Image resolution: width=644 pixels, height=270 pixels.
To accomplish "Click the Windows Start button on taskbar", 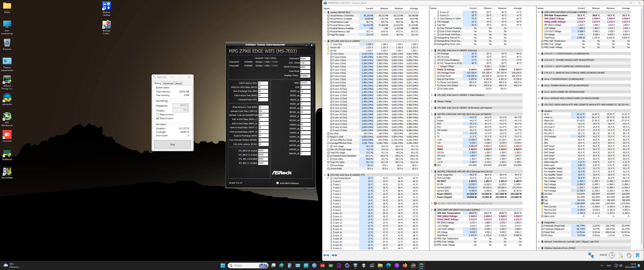I will (x=223, y=265).
